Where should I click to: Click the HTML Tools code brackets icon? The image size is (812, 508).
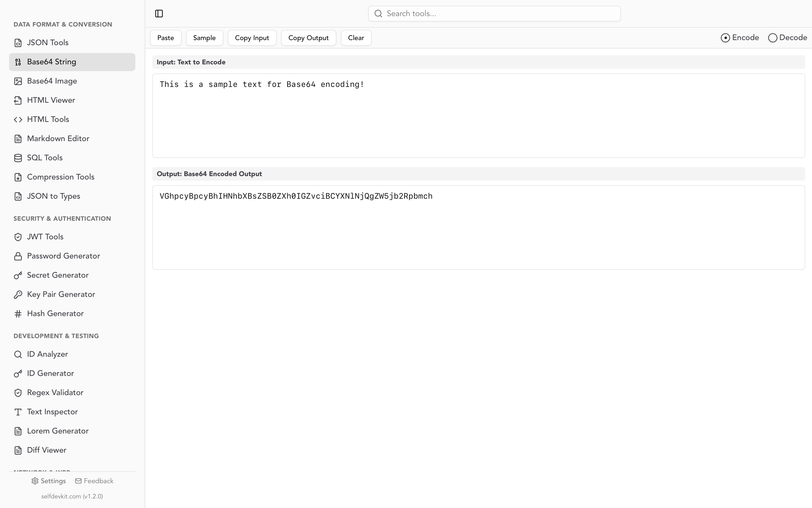[18, 120]
